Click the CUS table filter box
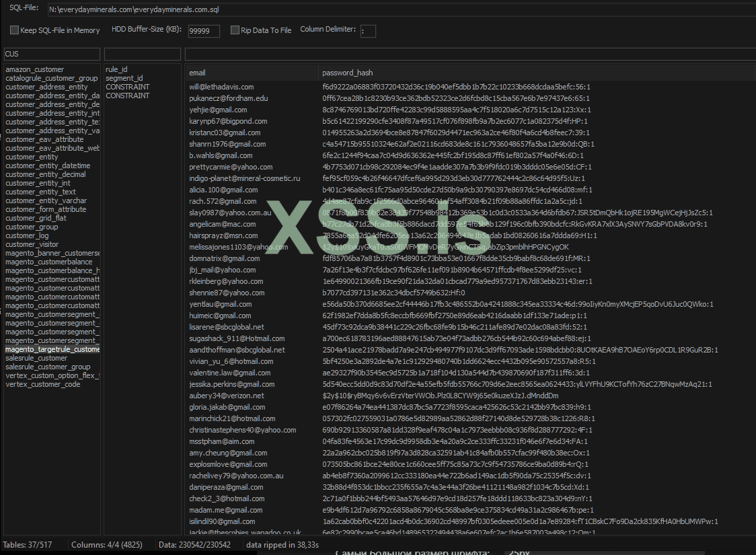 pos(50,54)
